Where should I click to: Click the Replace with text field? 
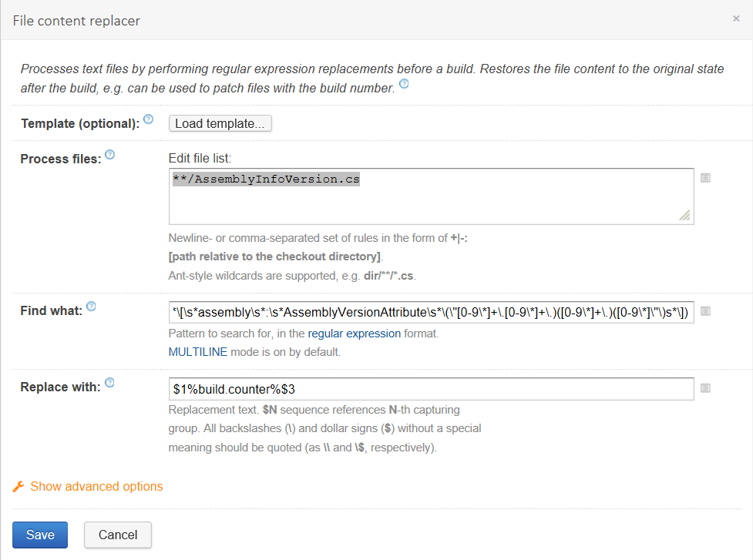pyautogui.click(x=431, y=389)
